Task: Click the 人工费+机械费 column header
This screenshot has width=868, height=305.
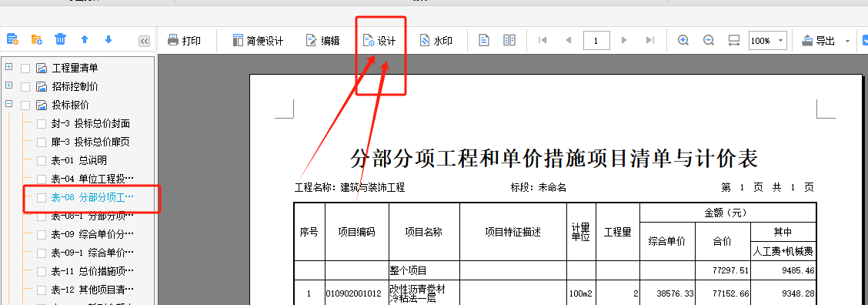Action: pos(783,251)
